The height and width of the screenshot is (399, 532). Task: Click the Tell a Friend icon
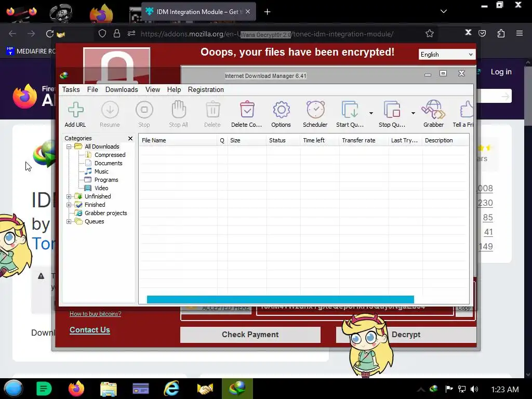click(x=467, y=110)
